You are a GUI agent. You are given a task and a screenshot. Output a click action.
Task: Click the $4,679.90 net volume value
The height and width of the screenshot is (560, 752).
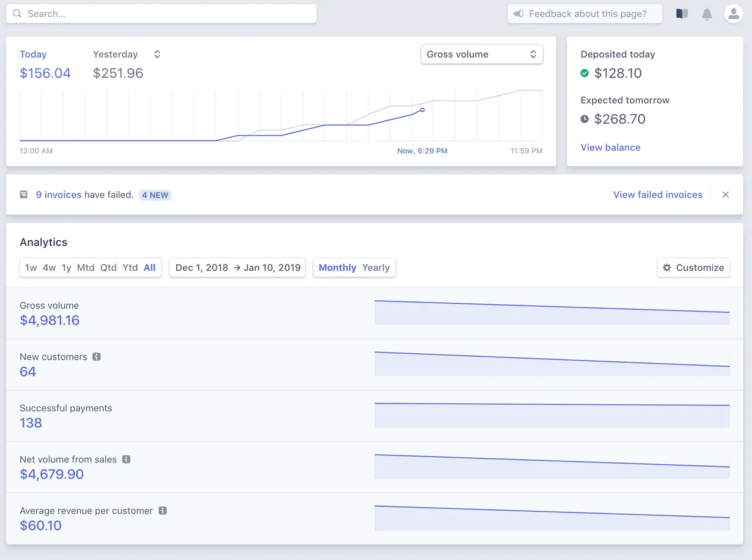(52, 474)
